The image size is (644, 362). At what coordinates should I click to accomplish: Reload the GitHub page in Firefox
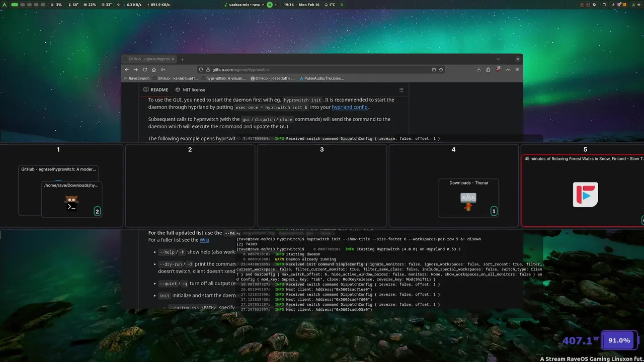click(145, 69)
